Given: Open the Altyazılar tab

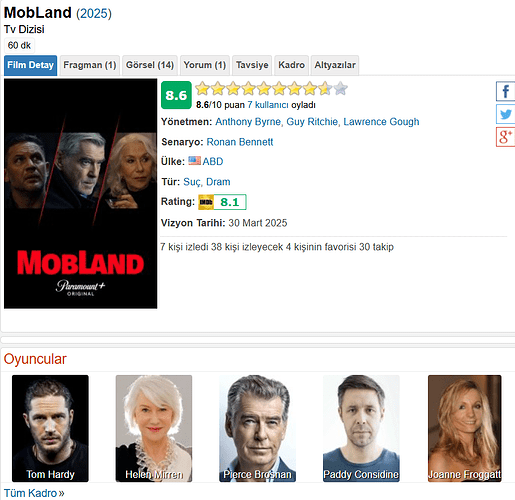Looking at the screenshot, I should coord(335,65).
